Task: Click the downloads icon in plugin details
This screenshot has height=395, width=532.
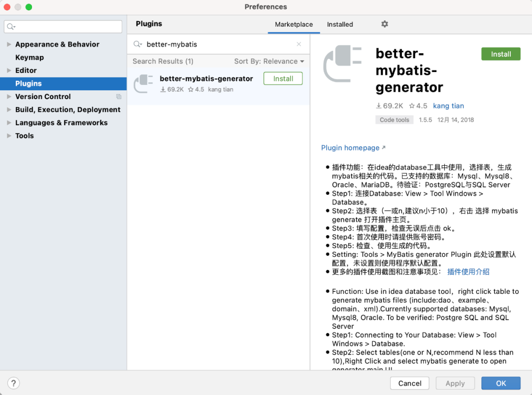Action: click(378, 106)
